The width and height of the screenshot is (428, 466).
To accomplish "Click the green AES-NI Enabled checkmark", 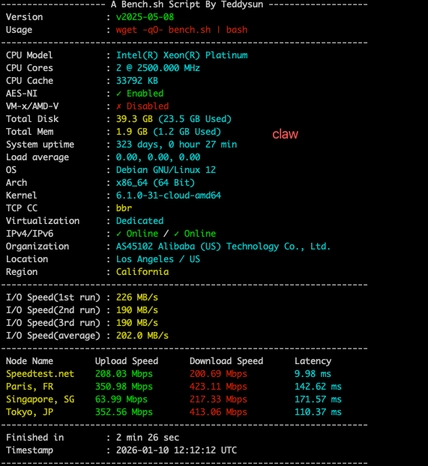I will pyautogui.click(x=118, y=94).
